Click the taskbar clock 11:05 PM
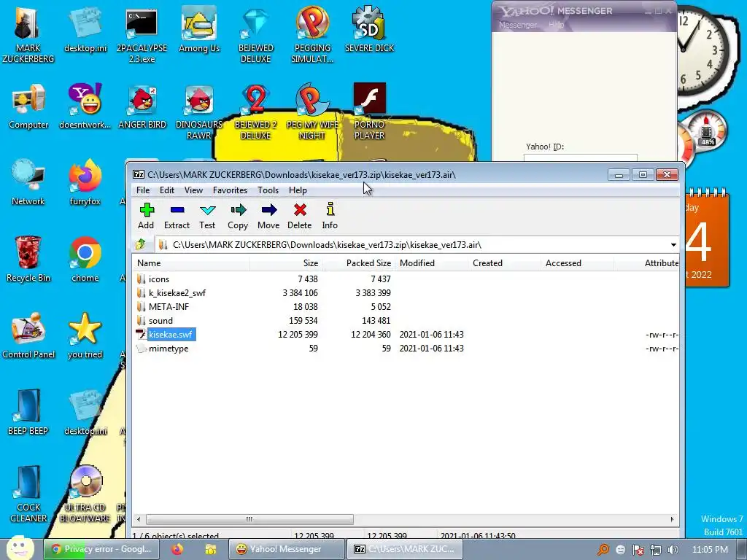747x560 pixels. [x=710, y=550]
